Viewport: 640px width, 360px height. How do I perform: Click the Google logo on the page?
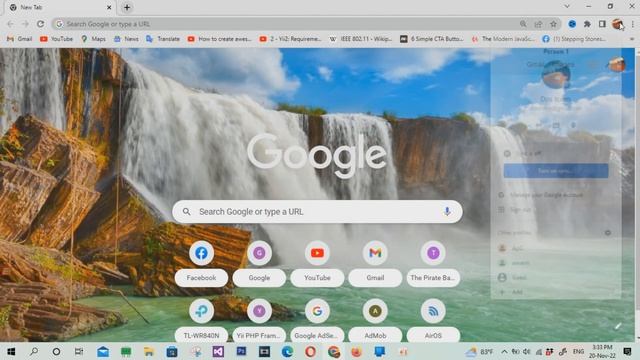coord(317,156)
